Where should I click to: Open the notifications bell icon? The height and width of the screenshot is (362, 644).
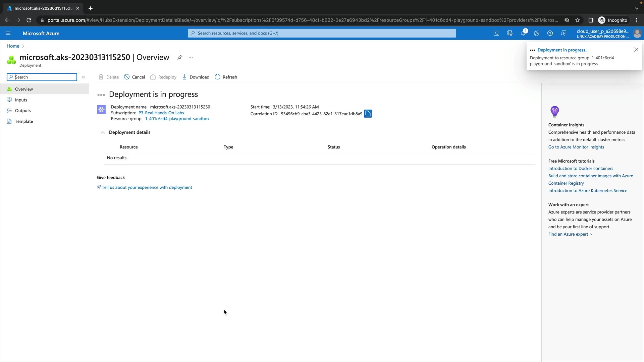pyautogui.click(x=523, y=33)
